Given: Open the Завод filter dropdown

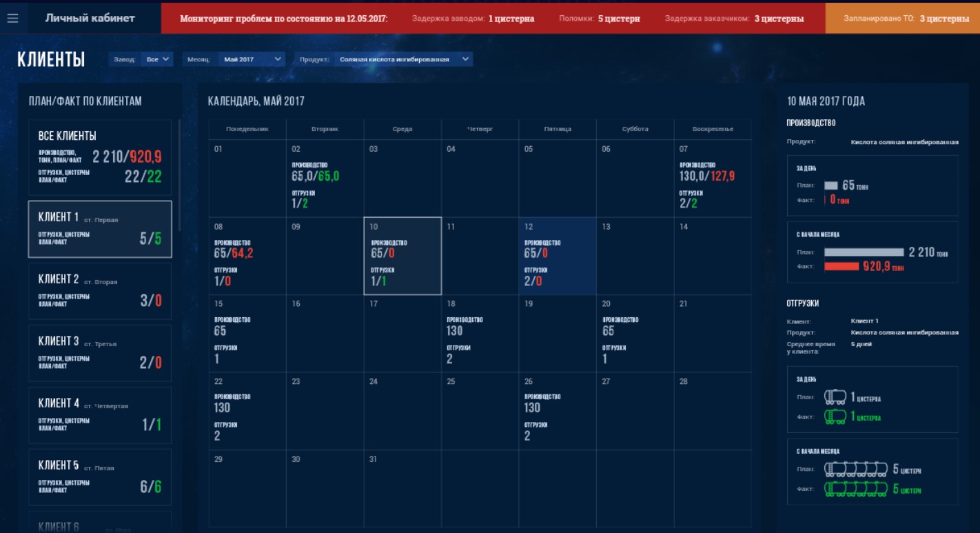Looking at the screenshot, I should (158, 59).
